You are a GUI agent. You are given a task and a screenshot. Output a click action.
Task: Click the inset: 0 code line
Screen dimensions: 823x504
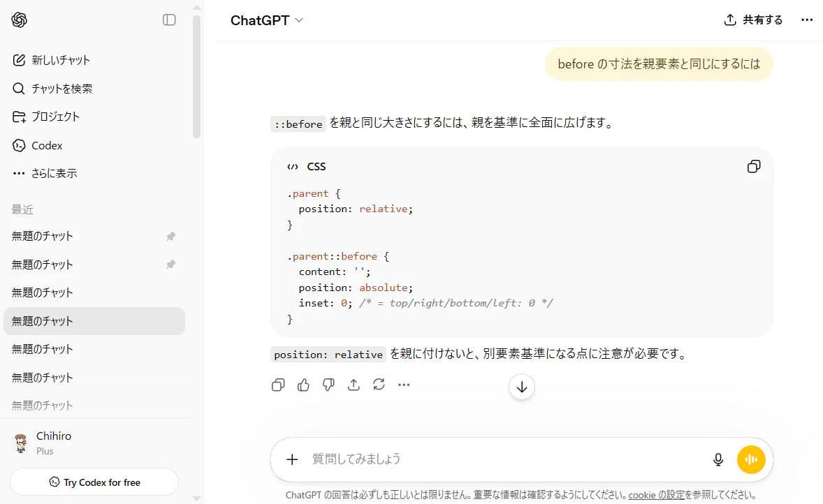(x=425, y=303)
